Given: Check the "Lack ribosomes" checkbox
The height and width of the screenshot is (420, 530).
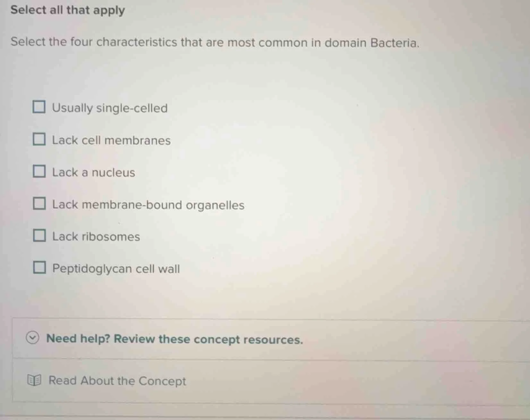Looking at the screenshot, I should pyautogui.click(x=39, y=236).
